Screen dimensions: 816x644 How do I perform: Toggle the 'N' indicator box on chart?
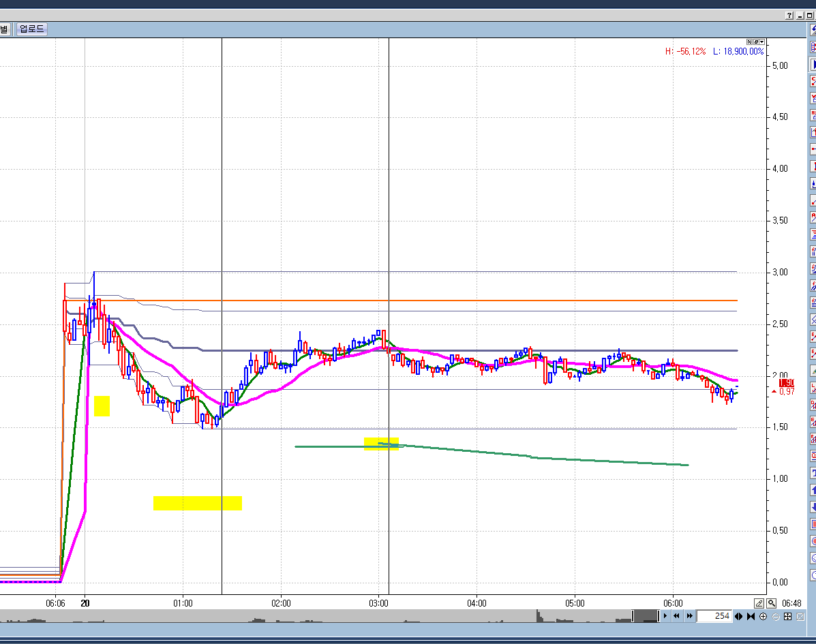[x=750, y=42]
